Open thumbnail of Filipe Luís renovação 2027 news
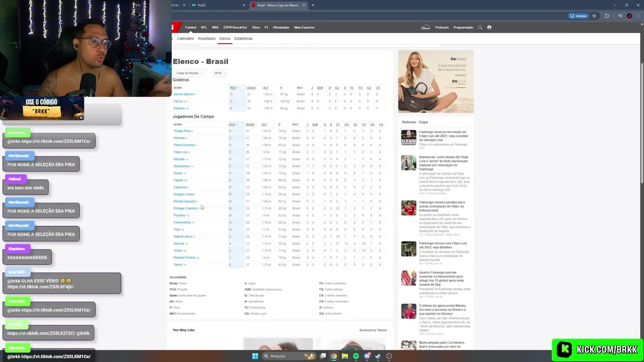644x362 pixels. (x=409, y=137)
